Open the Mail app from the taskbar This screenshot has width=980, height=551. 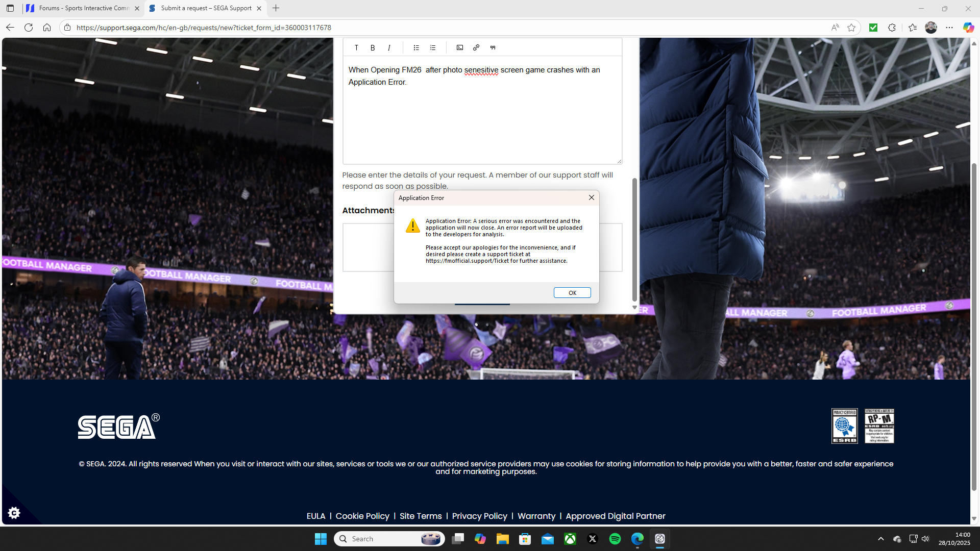pos(548,539)
